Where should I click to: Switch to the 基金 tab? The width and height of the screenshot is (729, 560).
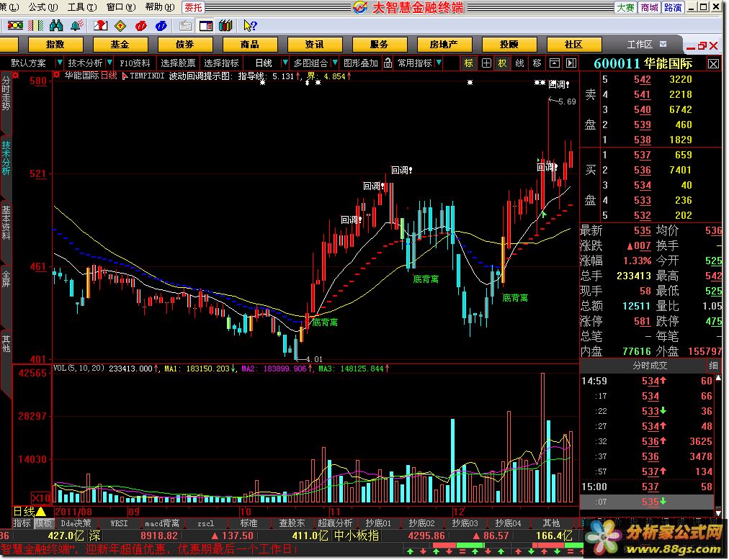coord(120,45)
